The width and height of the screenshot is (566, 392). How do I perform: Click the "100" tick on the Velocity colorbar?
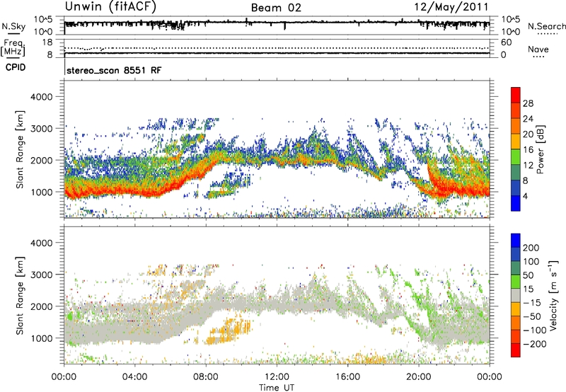pyautogui.click(x=531, y=261)
